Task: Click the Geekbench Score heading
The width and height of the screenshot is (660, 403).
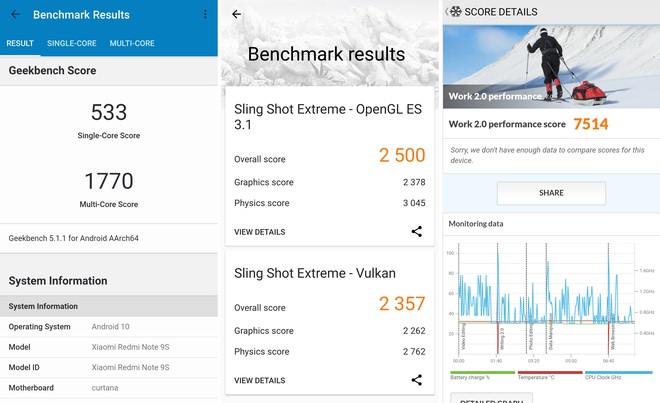Action: (x=52, y=70)
